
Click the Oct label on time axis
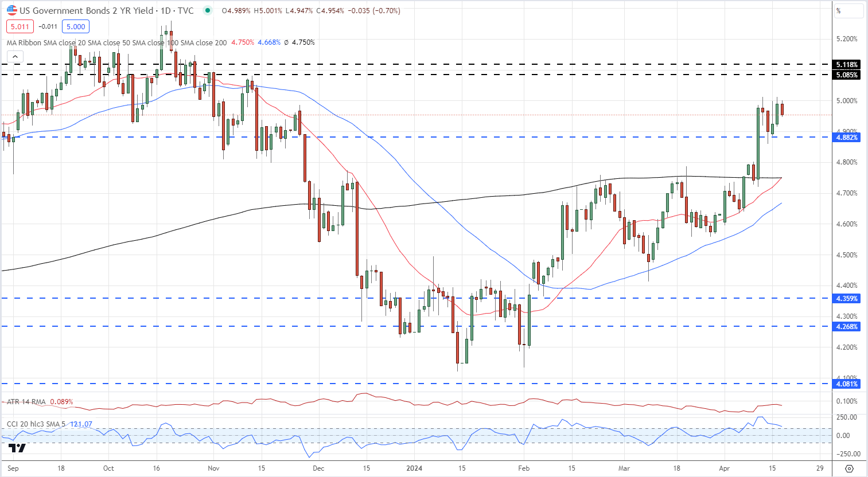point(108,468)
